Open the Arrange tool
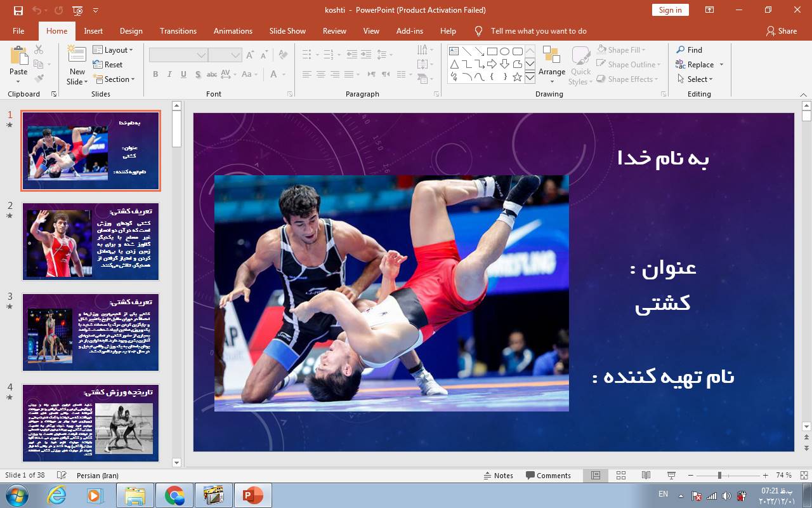The height and width of the screenshot is (508, 812). tap(551, 63)
